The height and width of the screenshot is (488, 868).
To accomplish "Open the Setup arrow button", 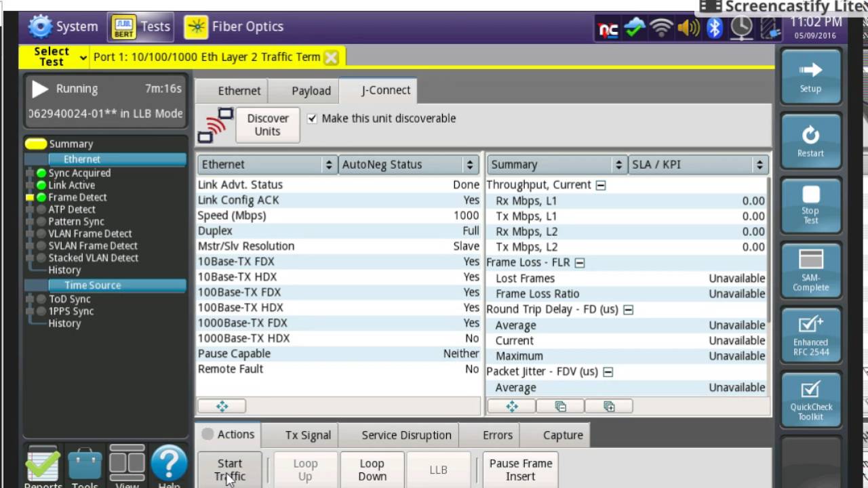I will pos(810,77).
